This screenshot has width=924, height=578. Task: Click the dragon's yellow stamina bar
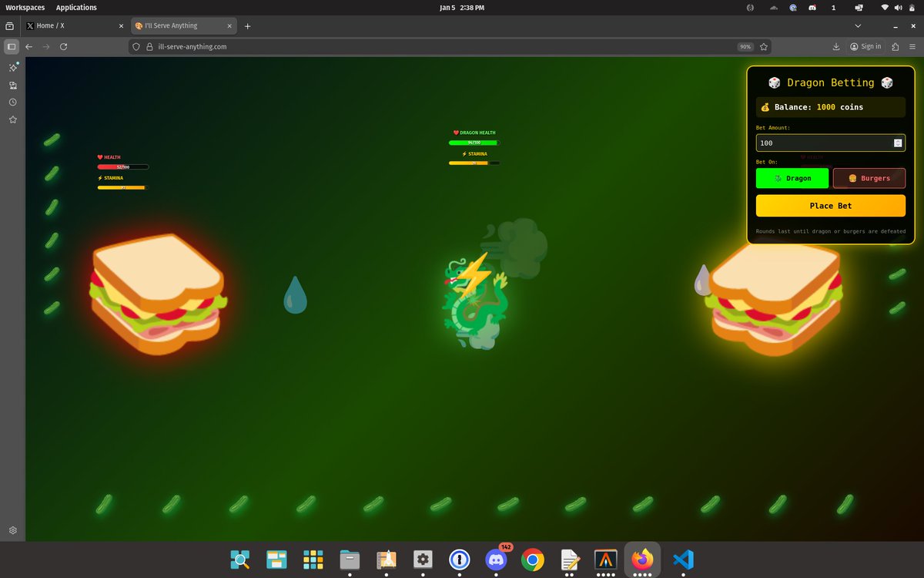tap(474, 163)
